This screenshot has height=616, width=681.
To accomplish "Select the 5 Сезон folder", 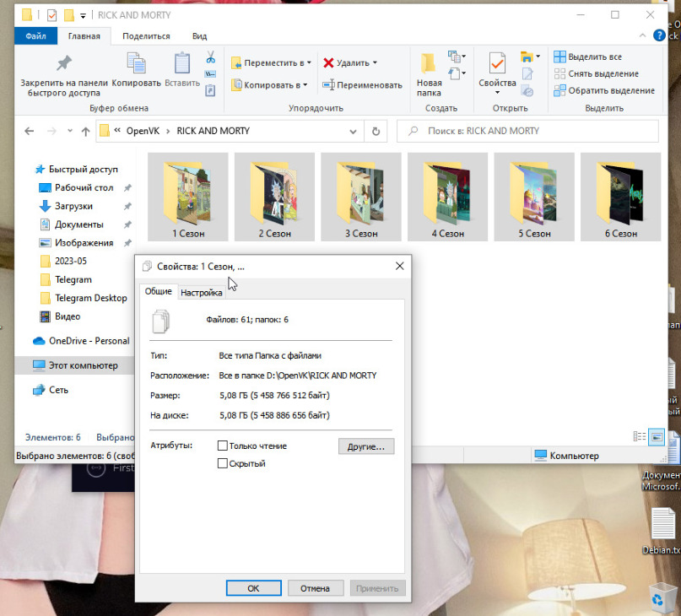I will pyautogui.click(x=534, y=197).
